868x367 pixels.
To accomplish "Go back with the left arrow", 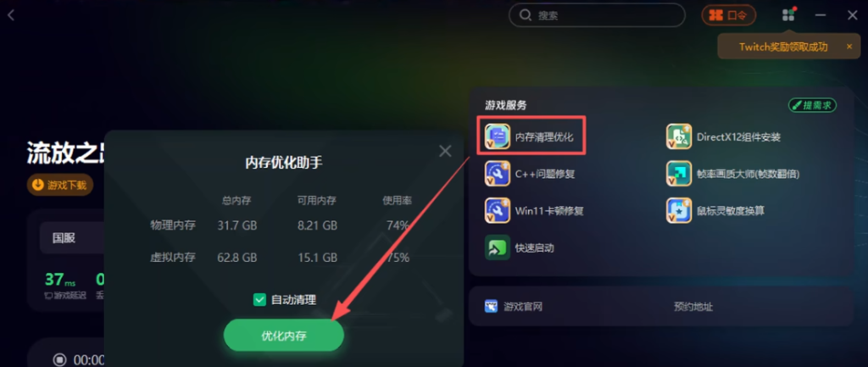I will 10,15.
